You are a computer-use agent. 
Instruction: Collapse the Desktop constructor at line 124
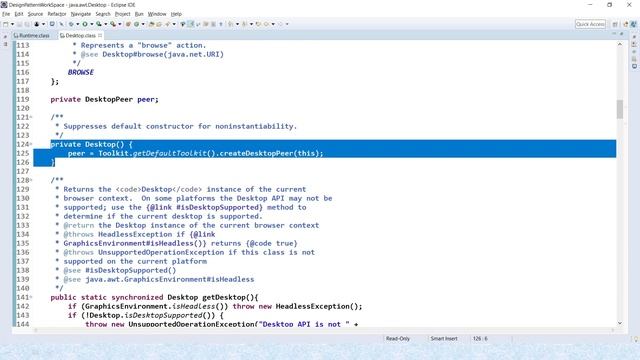31,144
